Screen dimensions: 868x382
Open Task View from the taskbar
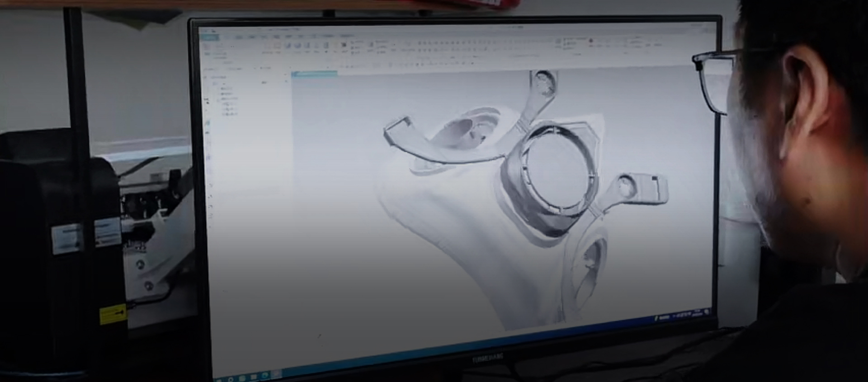click(x=242, y=377)
